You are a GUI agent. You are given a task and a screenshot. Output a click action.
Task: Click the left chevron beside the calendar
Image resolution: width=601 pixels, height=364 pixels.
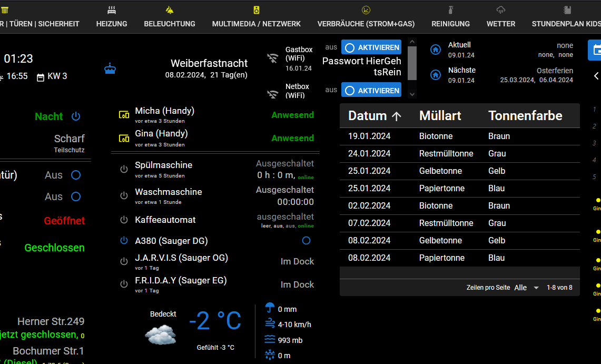(596, 76)
